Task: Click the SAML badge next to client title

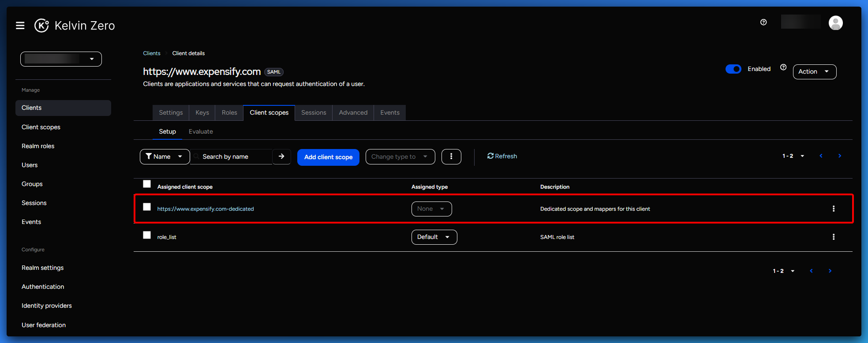Action: (x=274, y=72)
